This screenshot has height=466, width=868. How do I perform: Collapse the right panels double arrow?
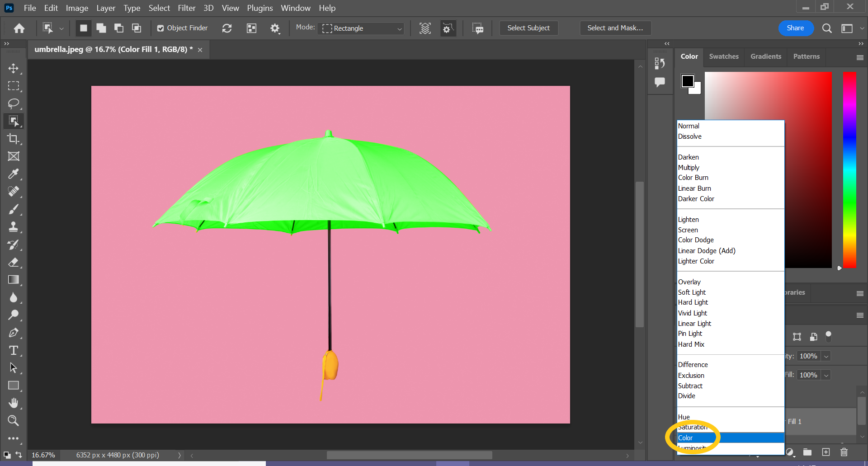point(861,44)
